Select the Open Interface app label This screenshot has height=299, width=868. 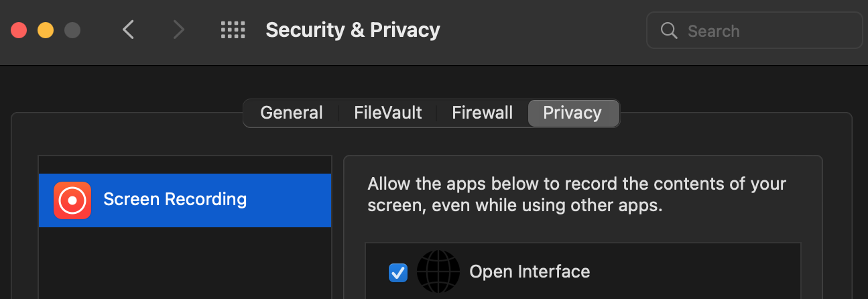[x=530, y=272]
